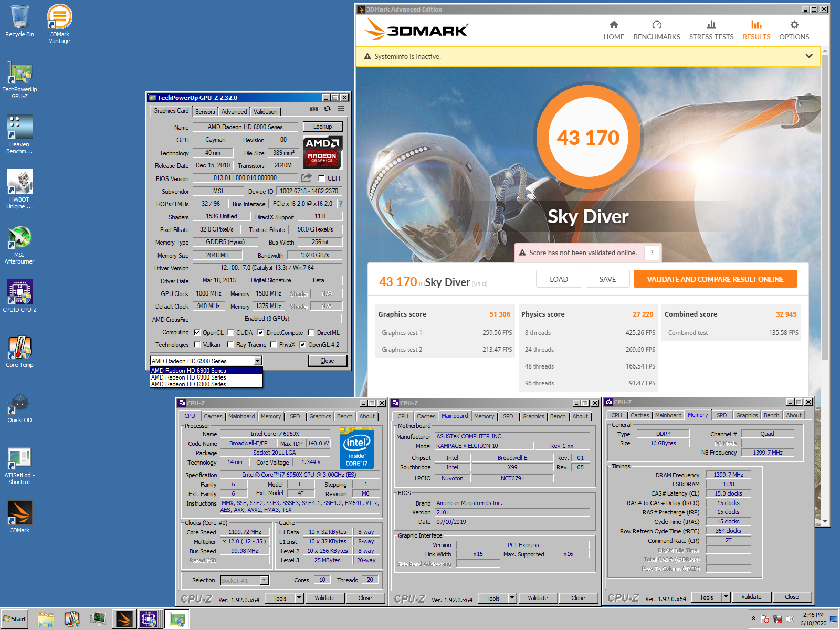Launch 3DMark Vantage desktop shortcut
The image size is (840, 630).
[59, 24]
